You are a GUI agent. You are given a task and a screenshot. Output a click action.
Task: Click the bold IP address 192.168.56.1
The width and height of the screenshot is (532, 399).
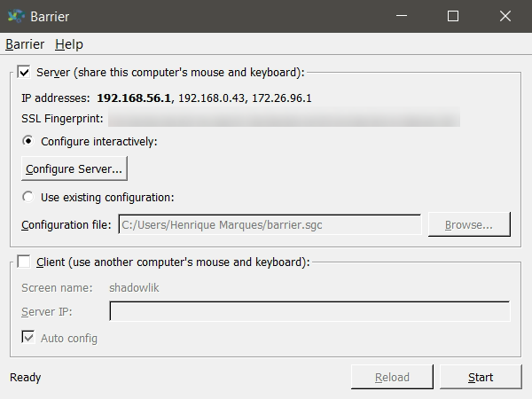134,98
